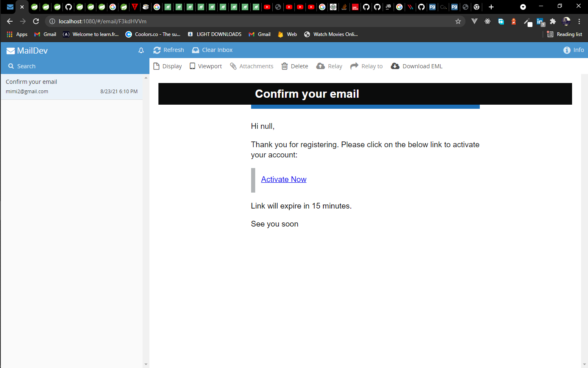Switch to Display view of the email
Image resolution: width=588 pixels, height=368 pixels.
pos(167,66)
